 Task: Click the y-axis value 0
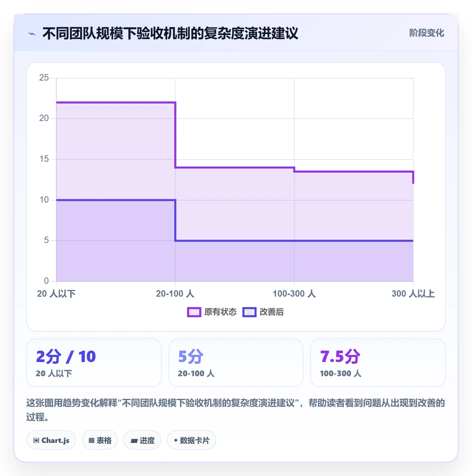click(46, 281)
